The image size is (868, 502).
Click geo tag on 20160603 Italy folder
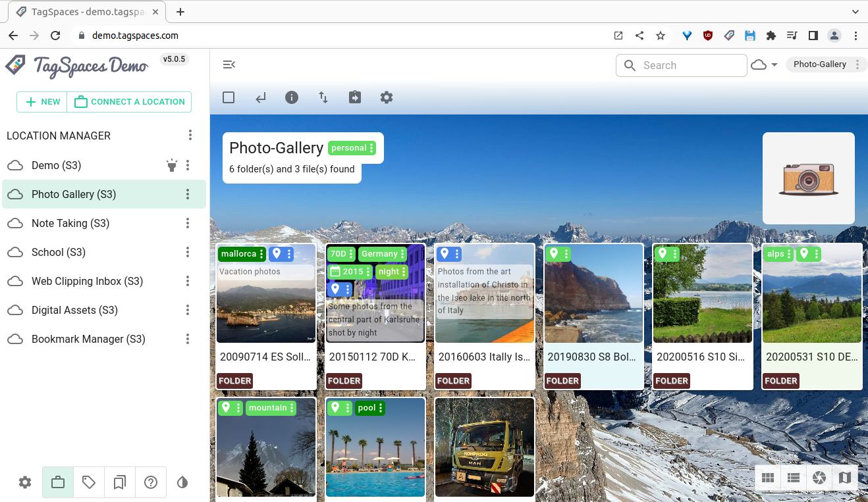(x=448, y=254)
